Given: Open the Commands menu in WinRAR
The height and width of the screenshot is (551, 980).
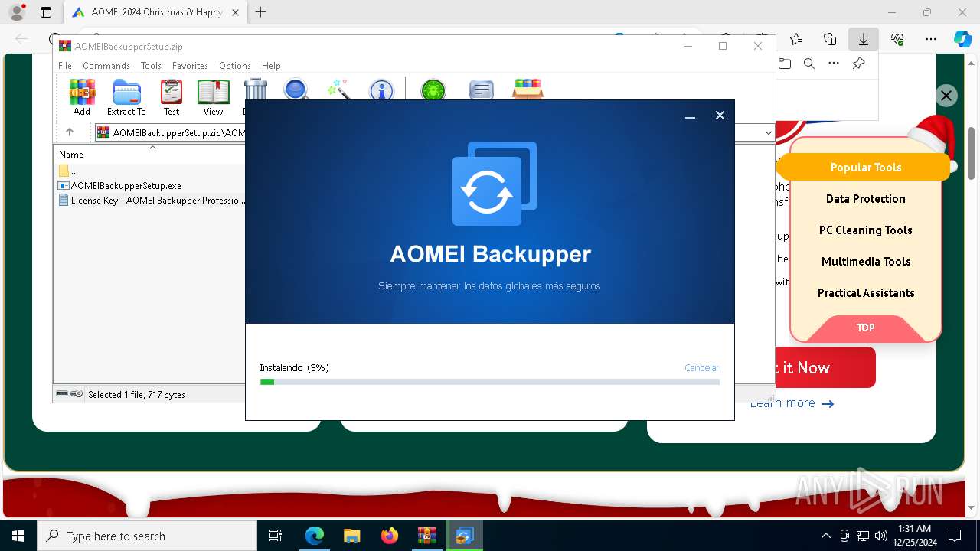Looking at the screenshot, I should tap(106, 66).
